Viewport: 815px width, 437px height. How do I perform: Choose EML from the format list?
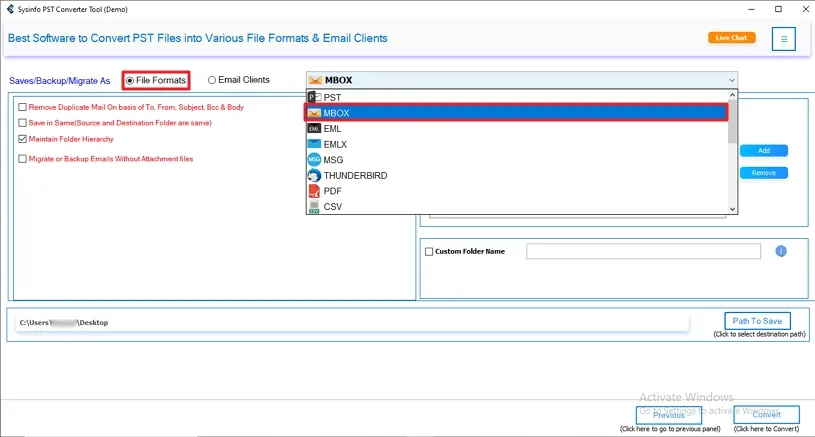[517, 128]
